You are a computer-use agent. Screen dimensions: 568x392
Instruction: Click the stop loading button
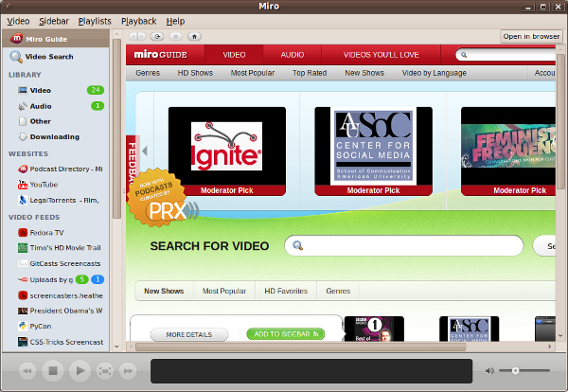pyautogui.click(x=176, y=36)
